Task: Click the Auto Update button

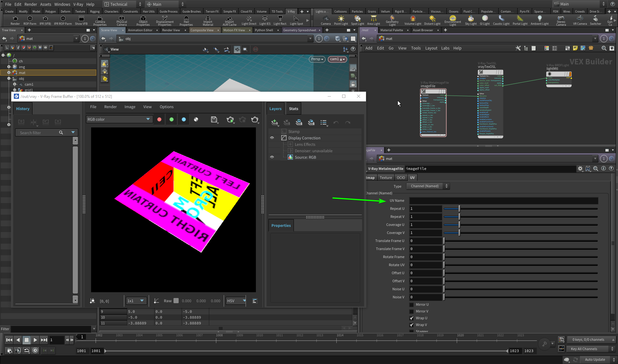Action: [x=595, y=359]
